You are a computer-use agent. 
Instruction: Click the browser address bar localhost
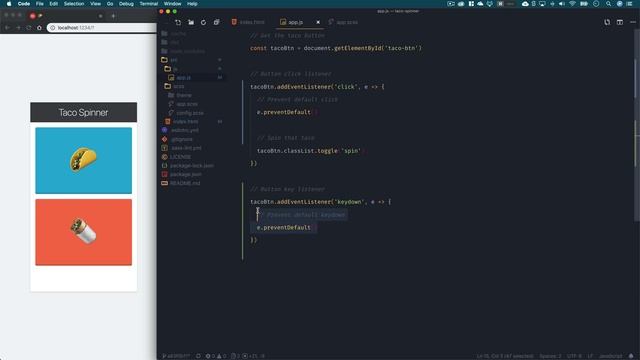(x=102, y=27)
